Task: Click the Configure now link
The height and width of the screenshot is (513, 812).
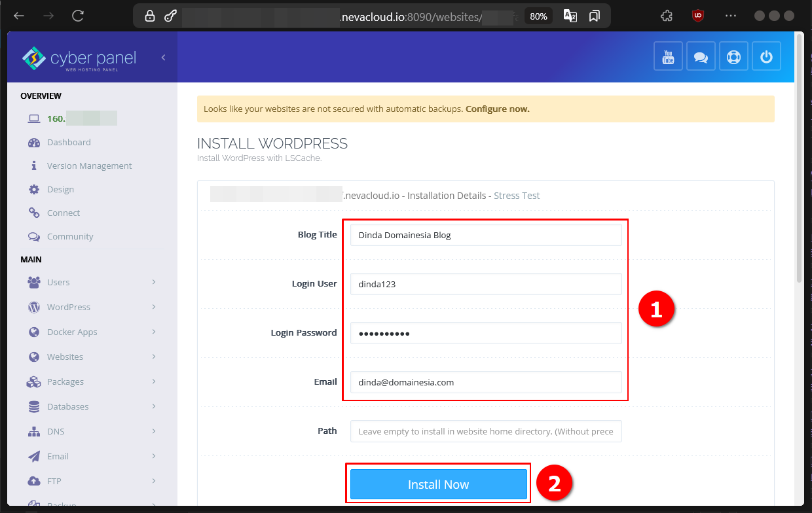Action: coord(498,109)
